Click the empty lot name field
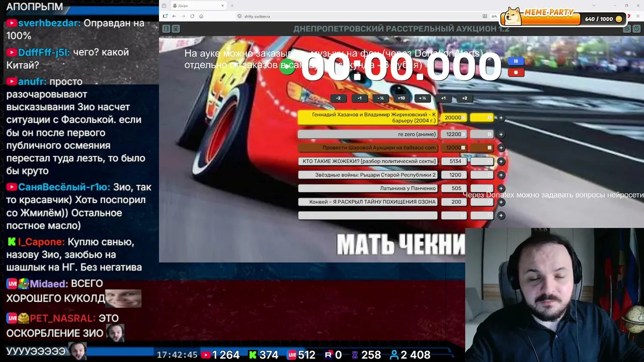 (368, 215)
